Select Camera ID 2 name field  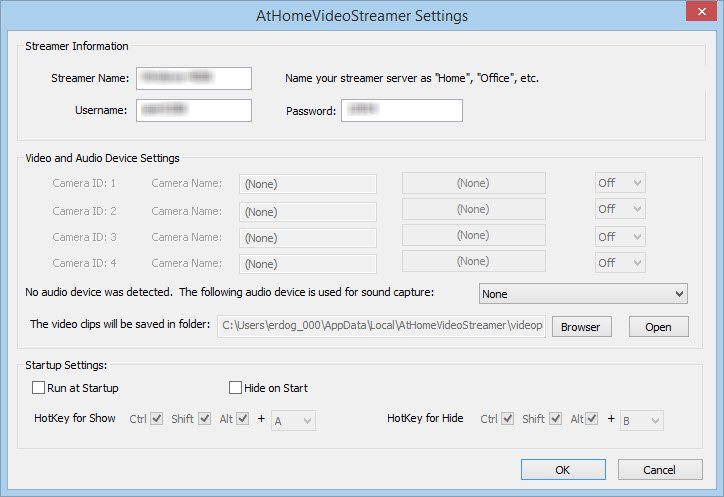[308, 212]
